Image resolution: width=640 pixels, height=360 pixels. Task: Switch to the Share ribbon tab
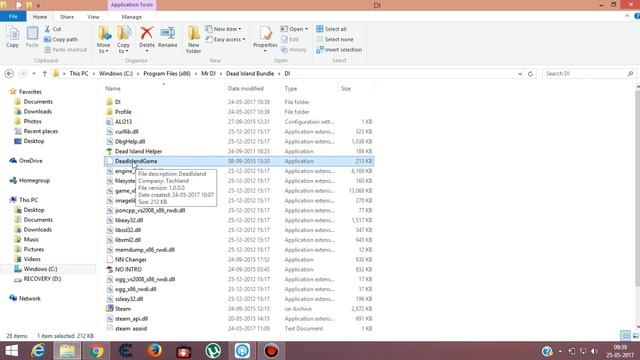(x=67, y=17)
